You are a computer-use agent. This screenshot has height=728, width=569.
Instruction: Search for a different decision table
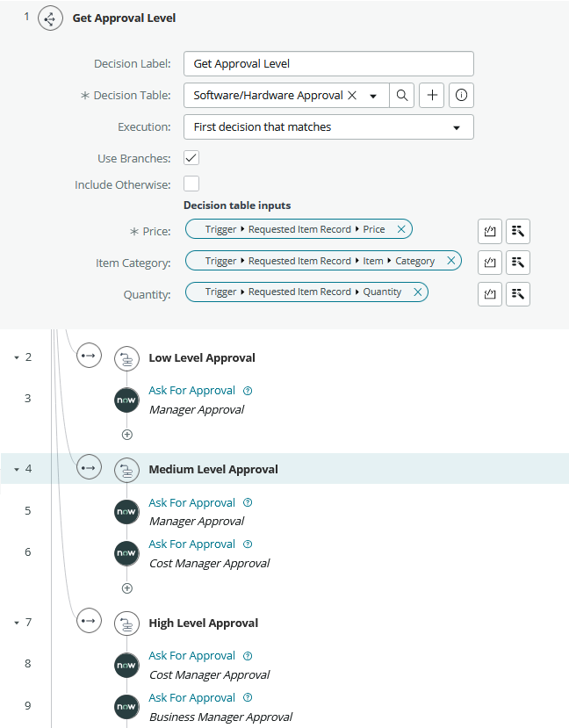[401, 95]
